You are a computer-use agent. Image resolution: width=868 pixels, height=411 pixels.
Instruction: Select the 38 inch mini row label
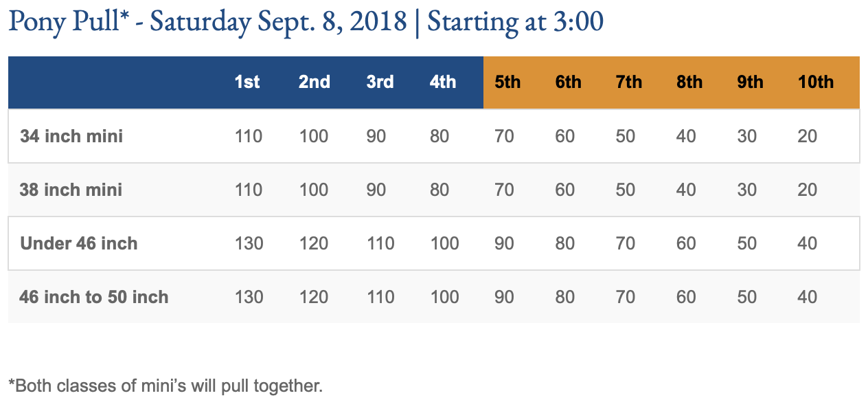(71, 190)
